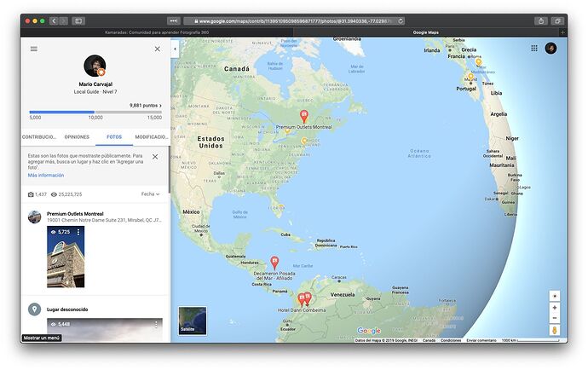This screenshot has width=588, height=370.
Task: Select the Fotos tab
Action: tap(114, 137)
